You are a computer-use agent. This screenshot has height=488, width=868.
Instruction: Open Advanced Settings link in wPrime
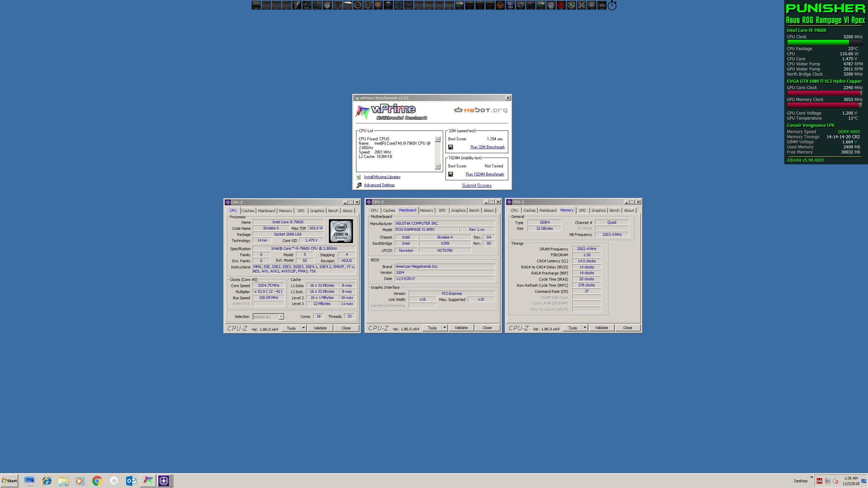click(x=379, y=185)
